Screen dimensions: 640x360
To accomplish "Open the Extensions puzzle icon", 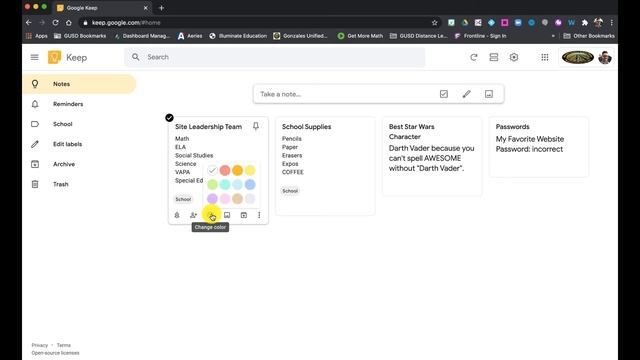I will click(584, 22).
